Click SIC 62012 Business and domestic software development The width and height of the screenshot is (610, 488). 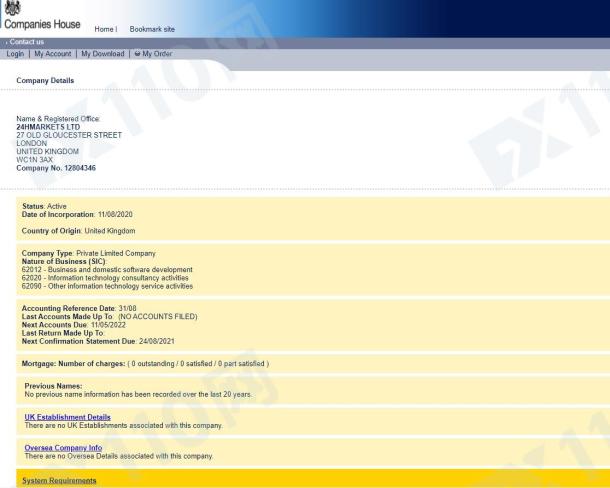pyautogui.click(x=107, y=270)
